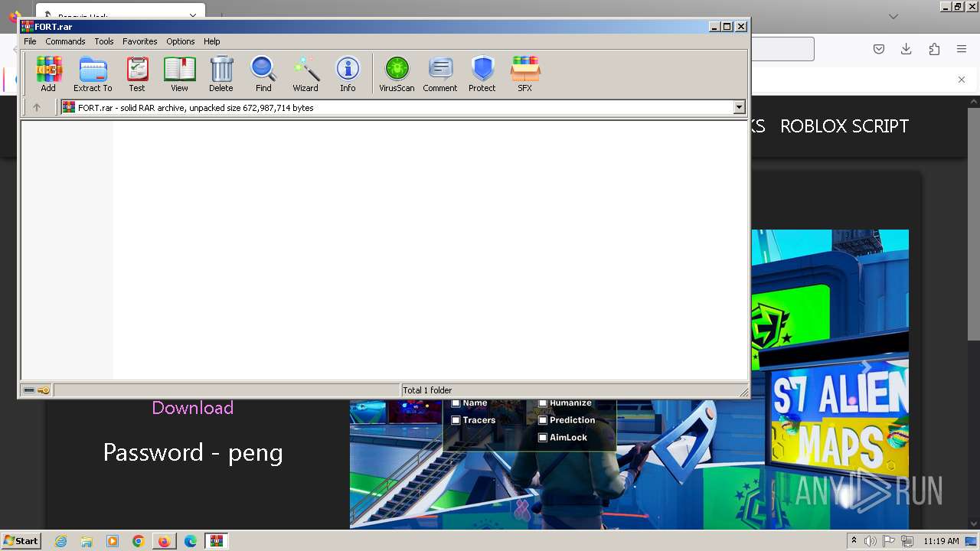The height and width of the screenshot is (551, 980).
Task: Show archive Info
Action: [x=348, y=74]
